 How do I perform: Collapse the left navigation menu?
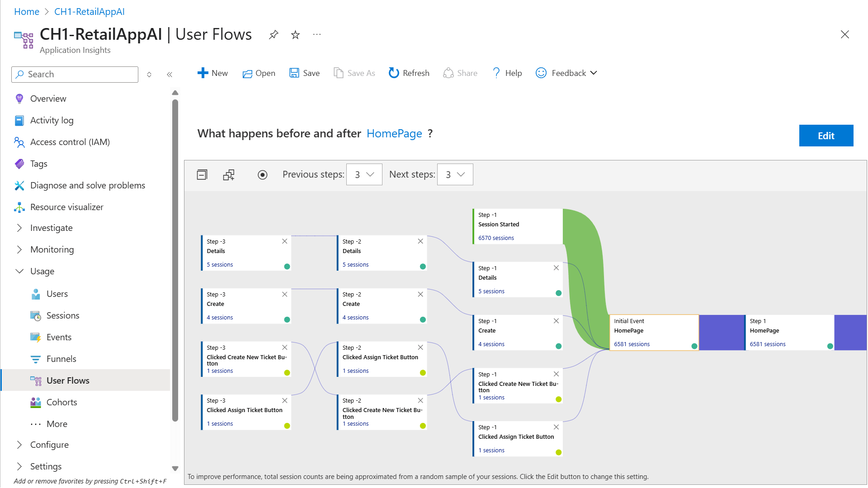point(170,75)
